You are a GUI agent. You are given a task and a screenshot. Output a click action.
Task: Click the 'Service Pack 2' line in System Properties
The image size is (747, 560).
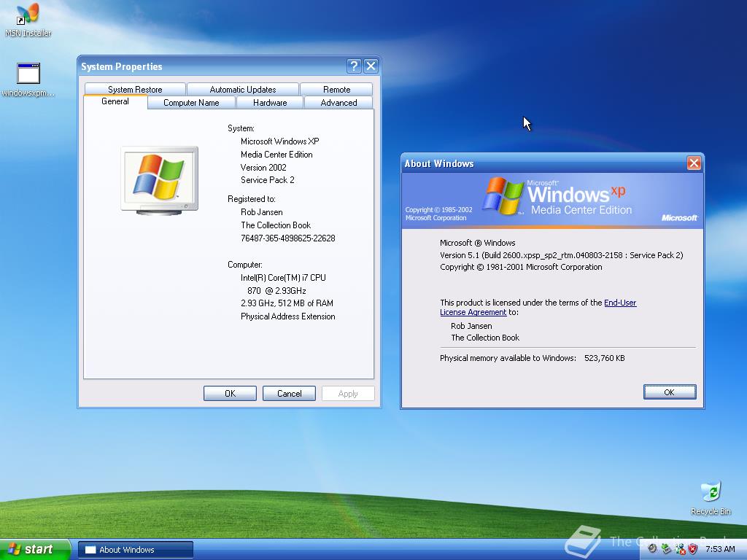click(267, 180)
